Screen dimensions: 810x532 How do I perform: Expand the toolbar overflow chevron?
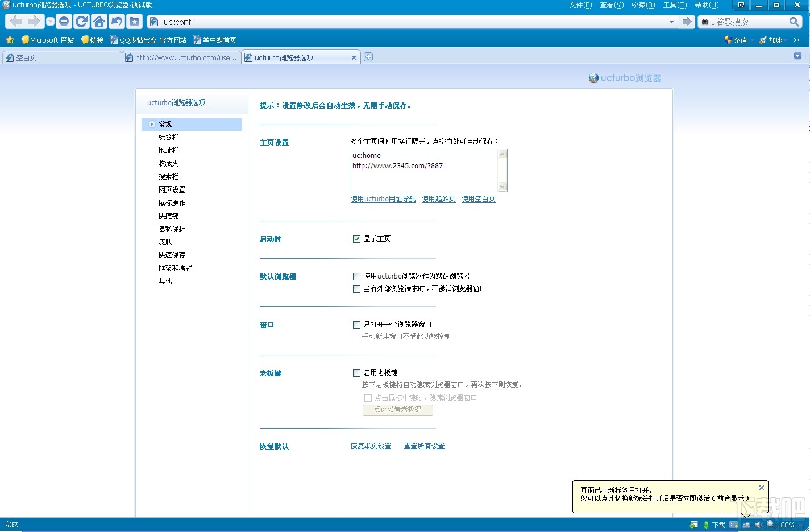[797, 40]
